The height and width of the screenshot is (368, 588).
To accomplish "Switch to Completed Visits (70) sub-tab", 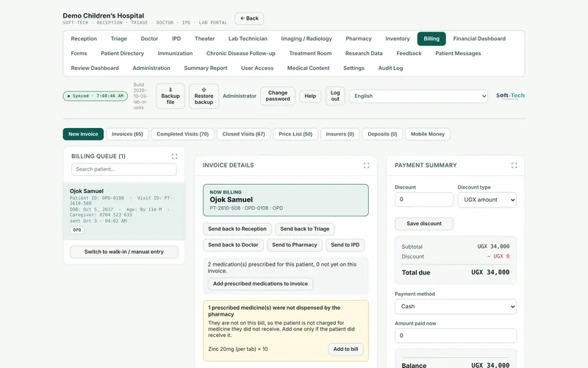I will 182,134.
